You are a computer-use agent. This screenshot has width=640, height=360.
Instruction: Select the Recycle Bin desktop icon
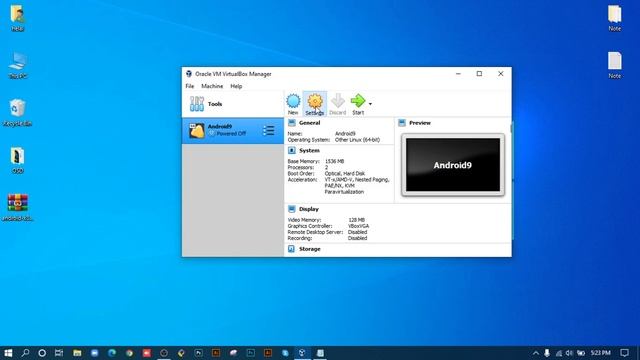click(17, 113)
